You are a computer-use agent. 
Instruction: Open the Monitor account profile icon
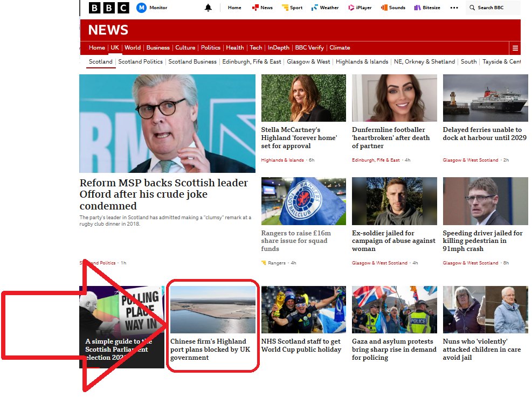pyautogui.click(x=141, y=8)
